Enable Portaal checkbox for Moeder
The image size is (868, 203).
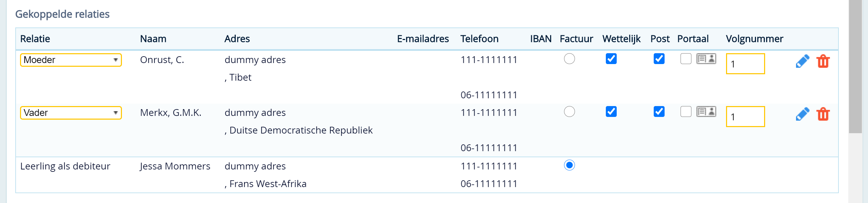[x=686, y=59]
